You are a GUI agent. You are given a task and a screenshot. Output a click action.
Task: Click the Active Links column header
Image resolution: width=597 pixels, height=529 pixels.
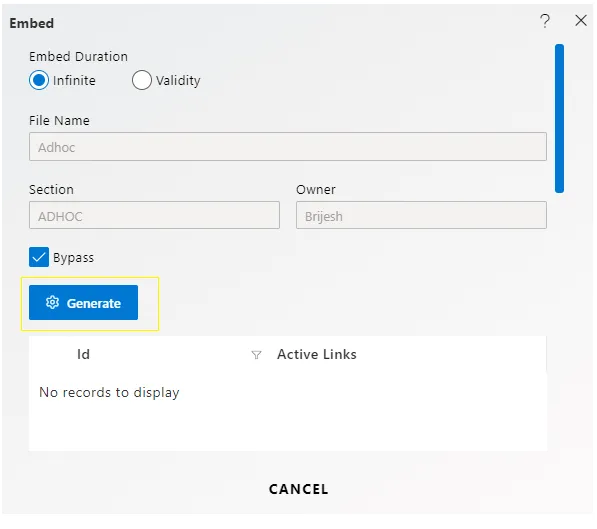click(x=317, y=355)
